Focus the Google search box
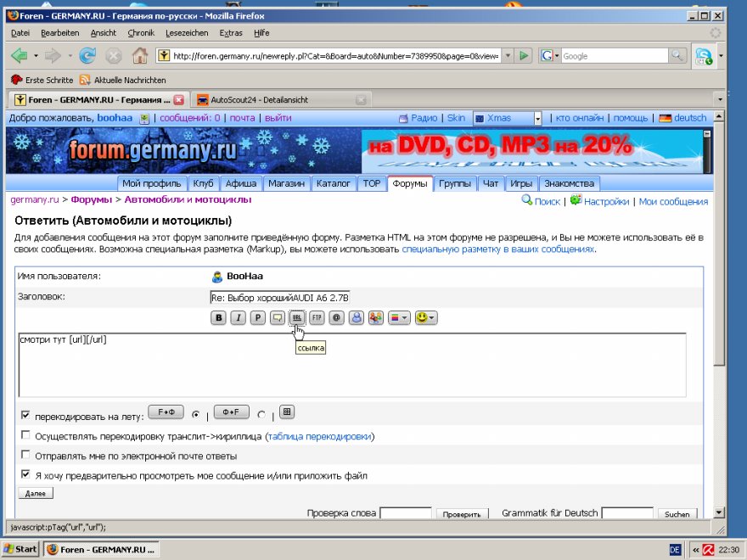Viewport: 747px width, 560px height. point(615,56)
